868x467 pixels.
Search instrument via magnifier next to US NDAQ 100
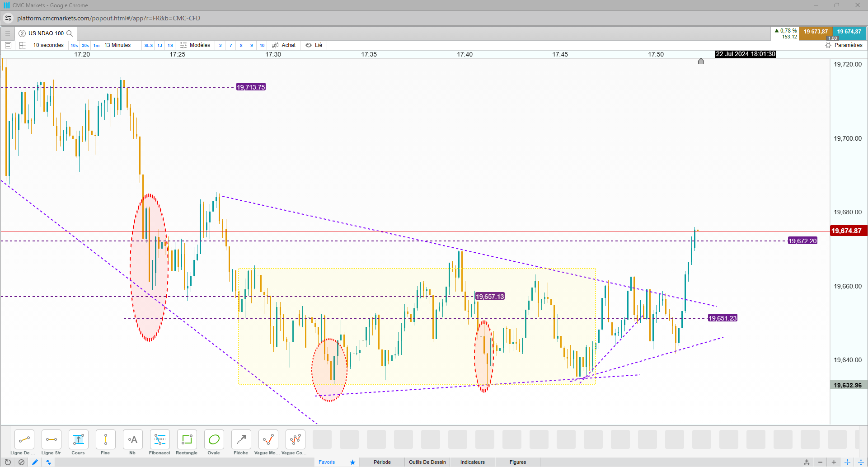(x=70, y=33)
